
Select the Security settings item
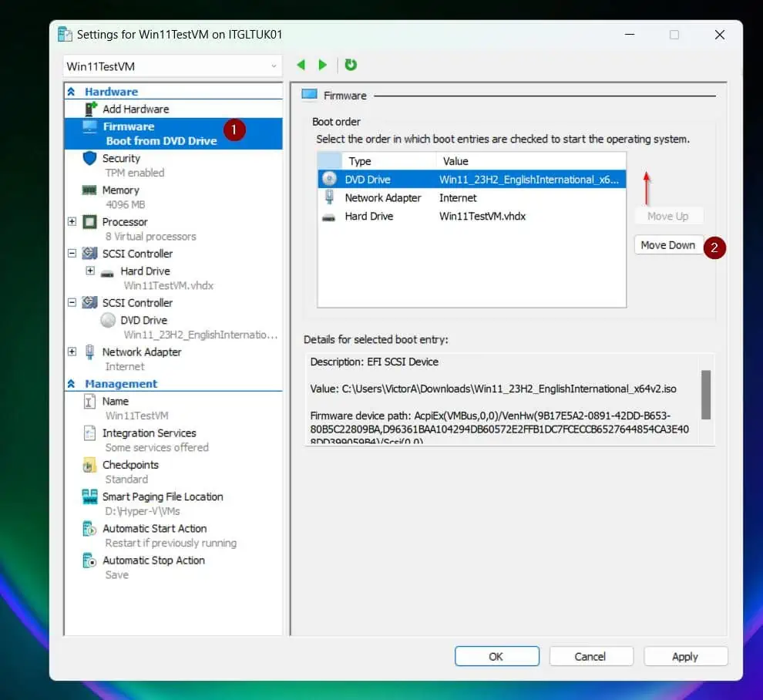tap(121, 158)
